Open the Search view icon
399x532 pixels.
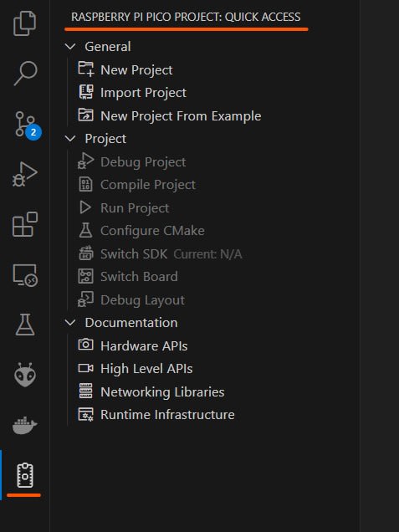click(25, 74)
